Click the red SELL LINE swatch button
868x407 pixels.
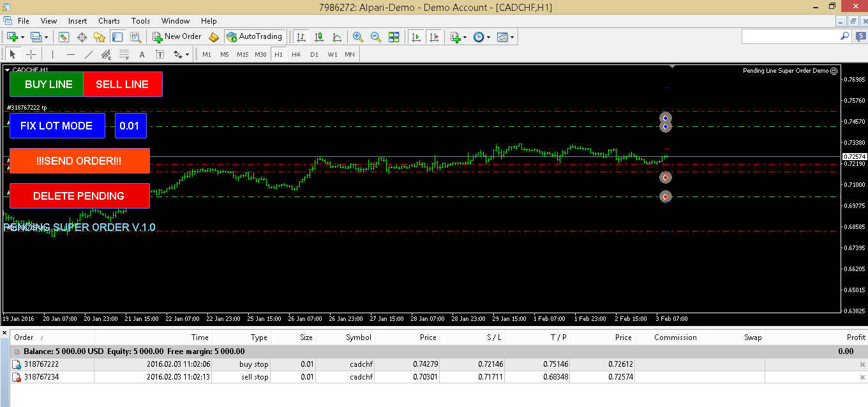coord(123,84)
